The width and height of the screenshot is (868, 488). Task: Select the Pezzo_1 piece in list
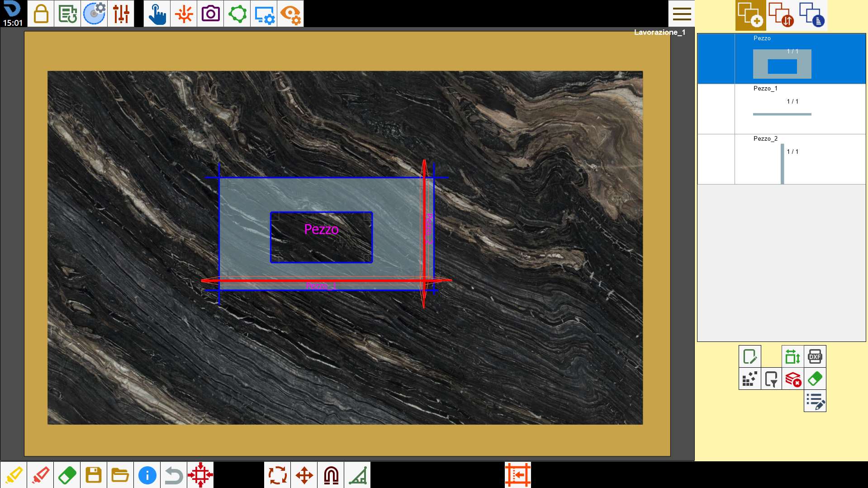782,109
